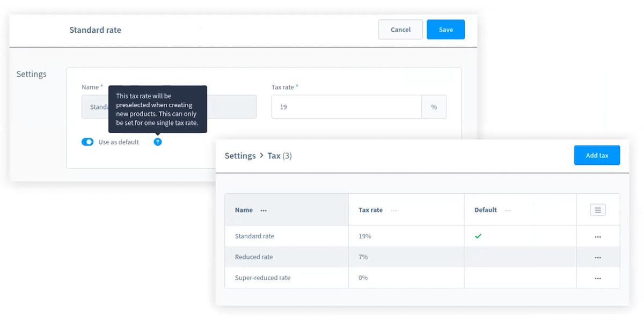
Task: Open the Default column header options
Action: click(508, 210)
